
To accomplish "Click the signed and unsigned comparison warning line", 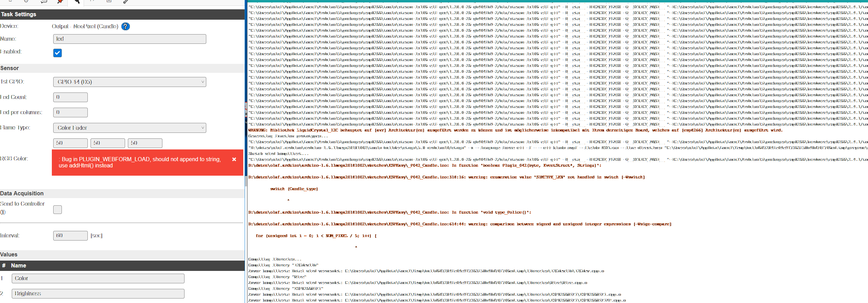I will tap(460, 224).
